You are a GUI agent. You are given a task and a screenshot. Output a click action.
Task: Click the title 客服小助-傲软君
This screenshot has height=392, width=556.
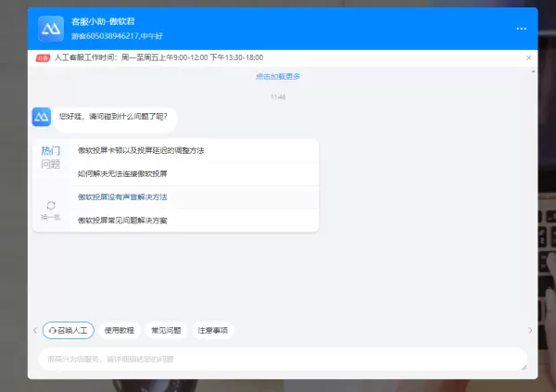click(x=103, y=21)
